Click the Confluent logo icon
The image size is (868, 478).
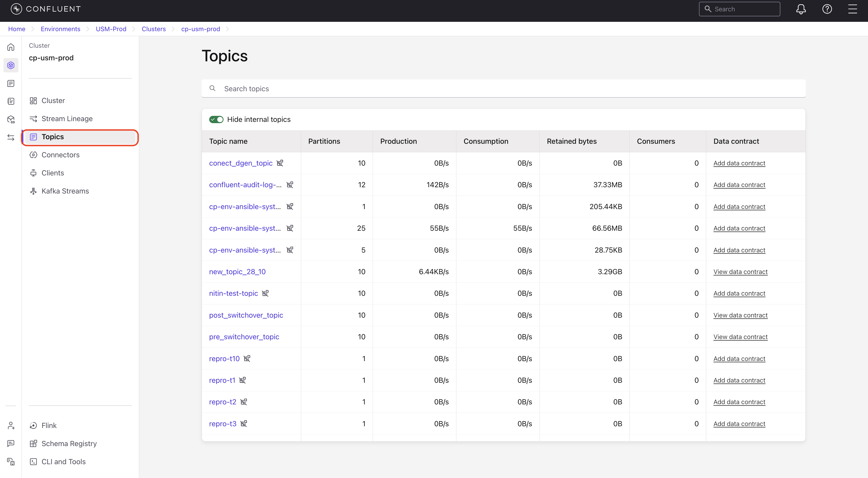pos(16,9)
